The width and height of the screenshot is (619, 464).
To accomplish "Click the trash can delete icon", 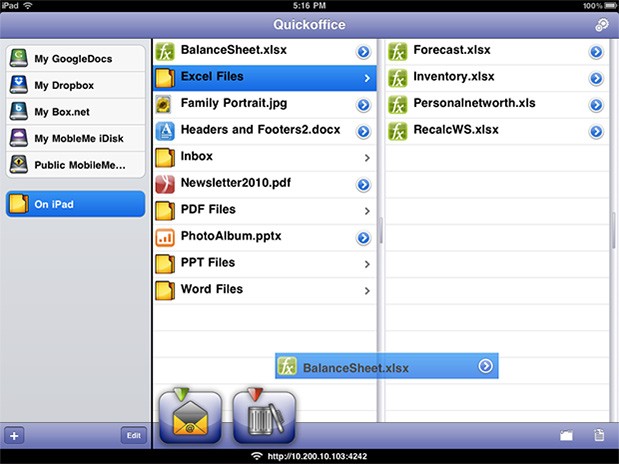I will [264, 418].
